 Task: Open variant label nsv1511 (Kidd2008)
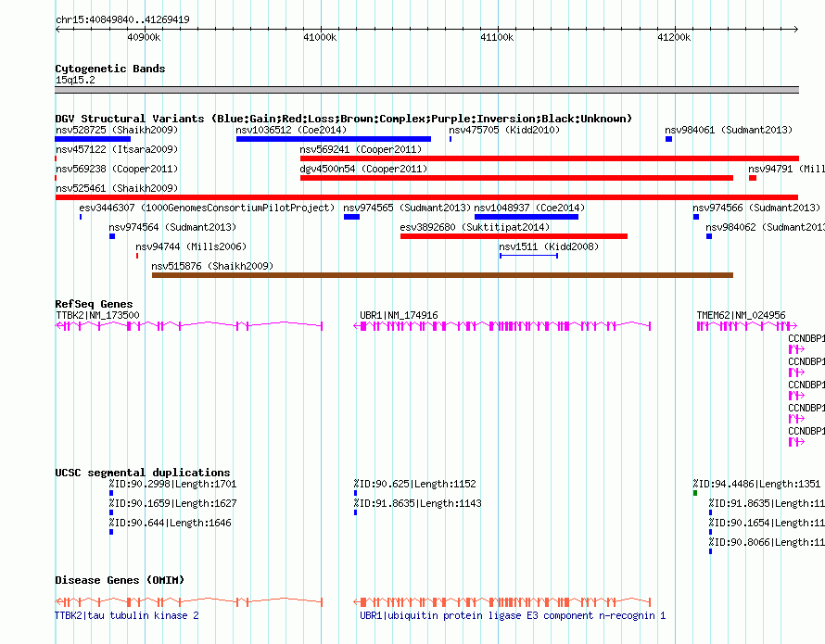click(x=549, y=246)
